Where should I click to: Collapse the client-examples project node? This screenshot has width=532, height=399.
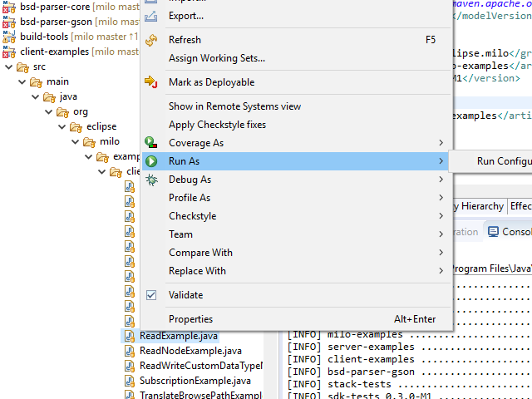click(x=9, y=52)
